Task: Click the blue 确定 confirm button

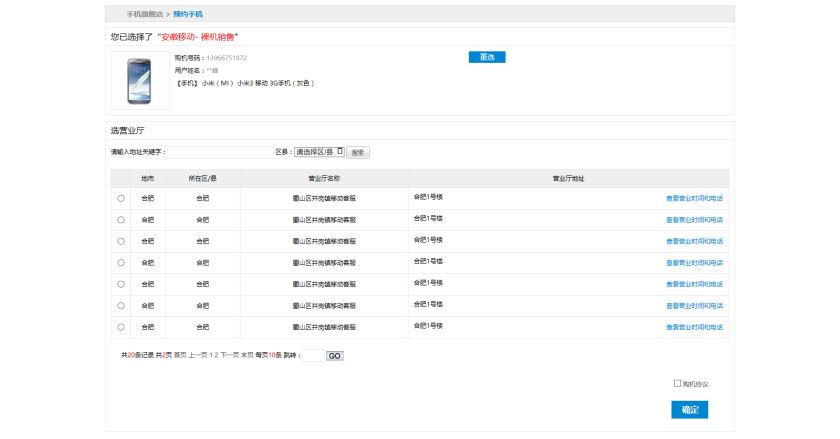Action: point(689,410)
